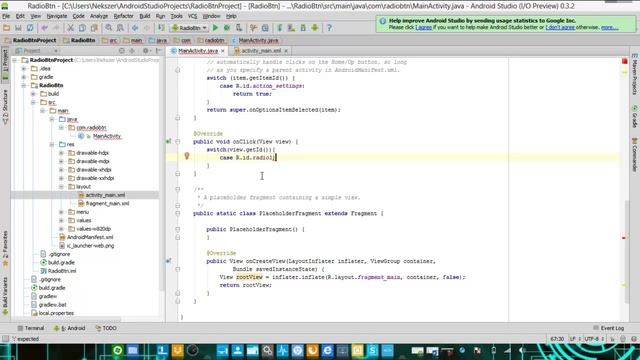Image resolution: width=640 pixels, height=360 pixels.
Task: Open the Event Log
Action: (x=609, y=328)
